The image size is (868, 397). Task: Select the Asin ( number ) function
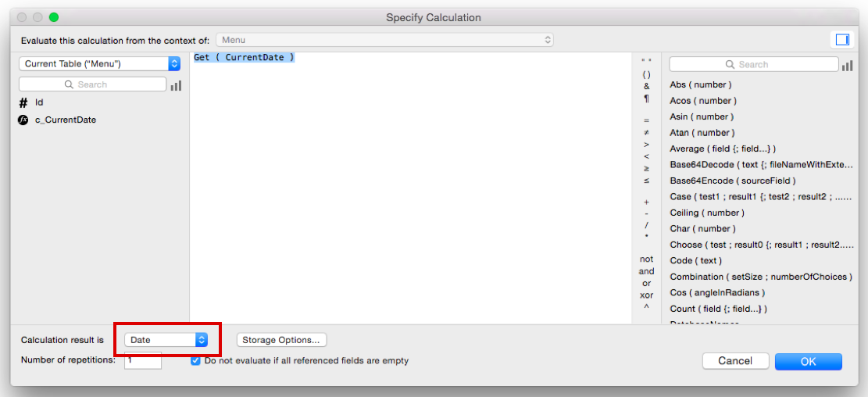702,116
